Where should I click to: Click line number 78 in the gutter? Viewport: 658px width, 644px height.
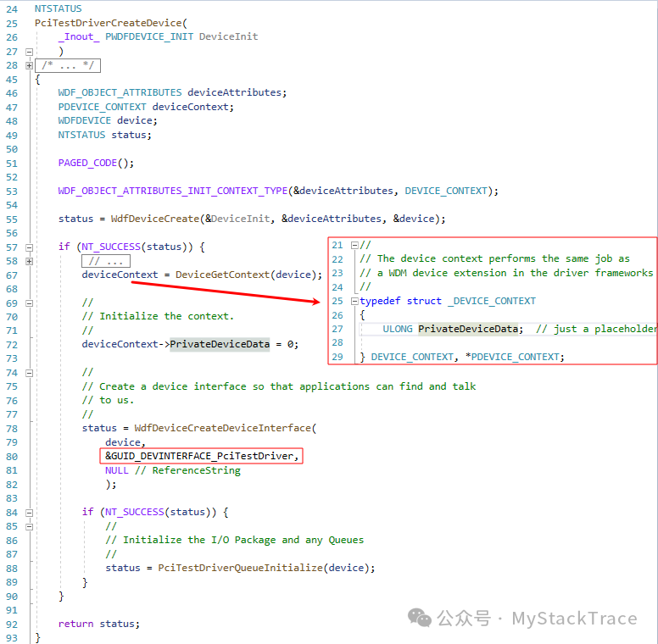(x=12, y=429)
